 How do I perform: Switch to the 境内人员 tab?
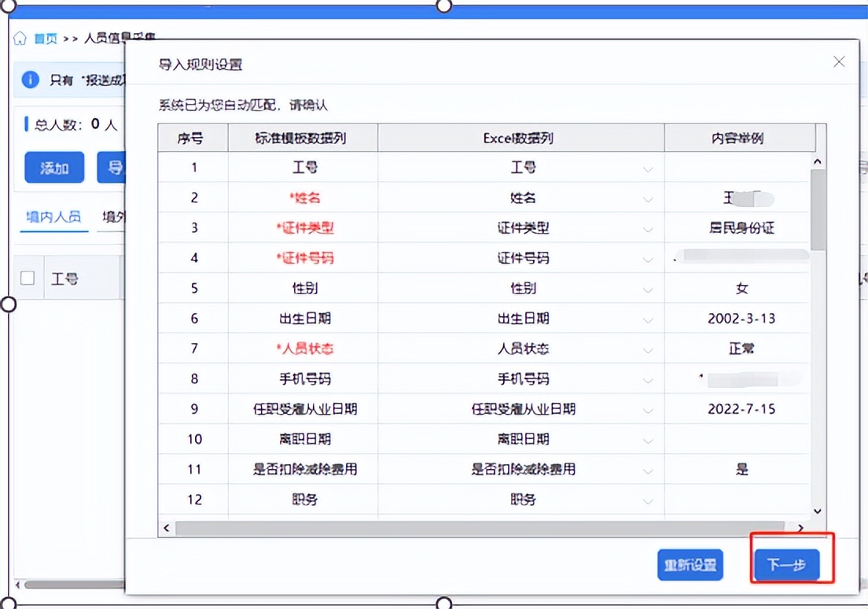point(53,216)
